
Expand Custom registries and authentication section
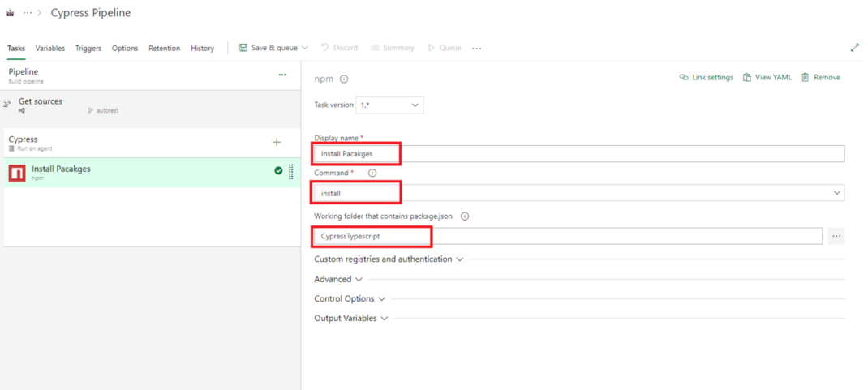point(389,259)
